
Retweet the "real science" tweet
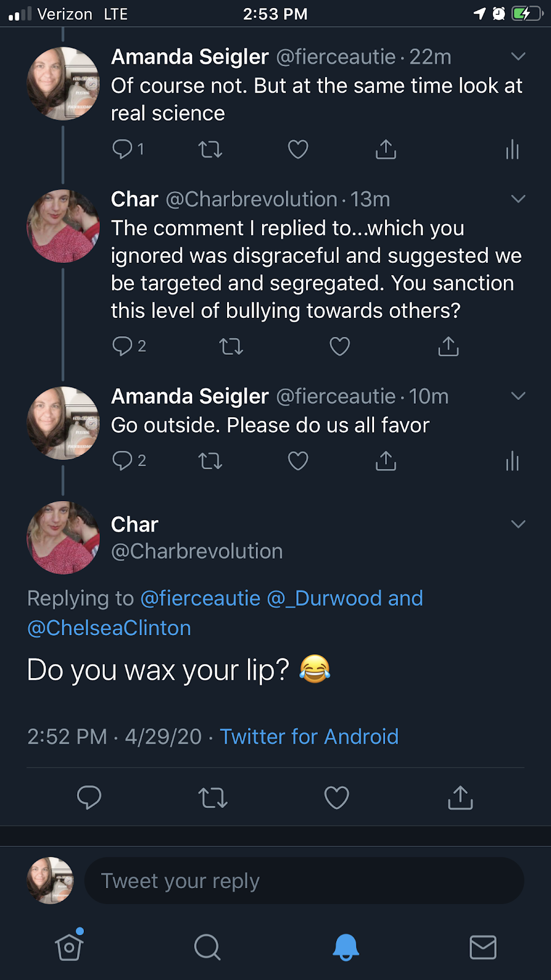pyautogui.click(x=210, y=149)
